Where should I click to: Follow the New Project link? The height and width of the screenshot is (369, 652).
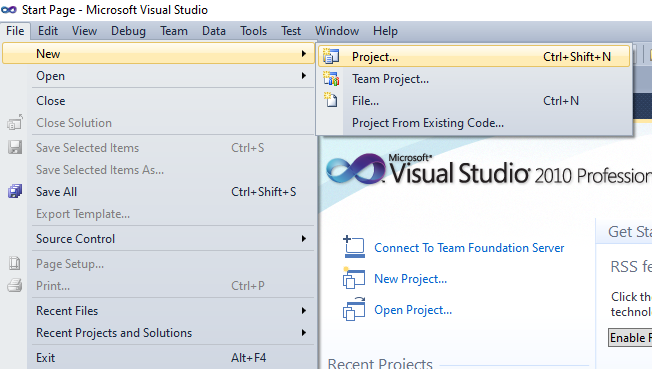pos(410,279)
